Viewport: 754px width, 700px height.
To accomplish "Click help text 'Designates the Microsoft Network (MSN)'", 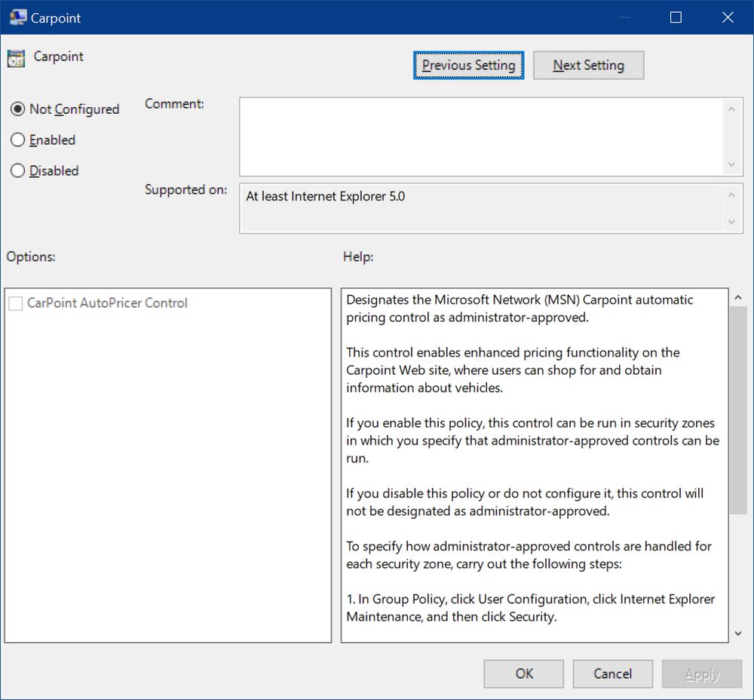I will tap(463, 299).
